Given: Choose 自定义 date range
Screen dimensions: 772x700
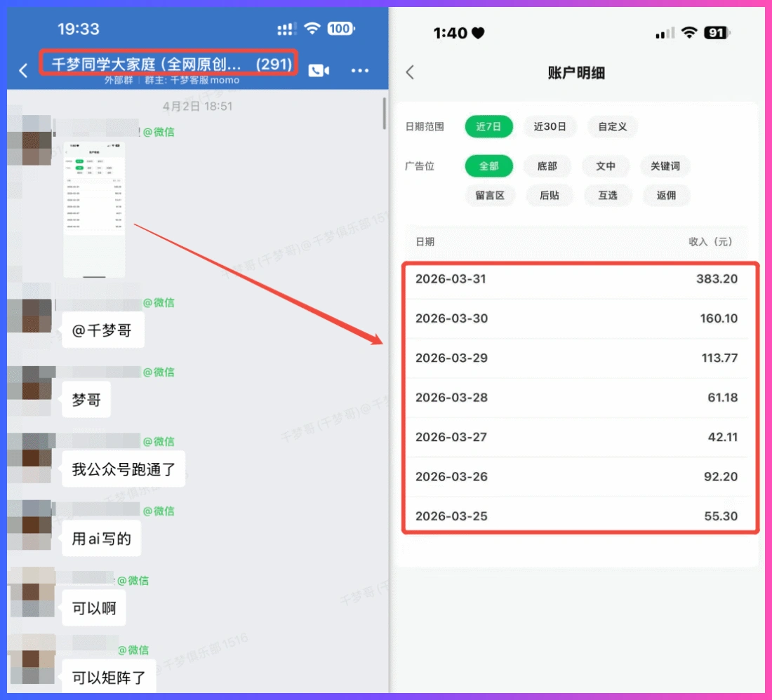Looking at the screenshot, I should (x=613, y=126).
